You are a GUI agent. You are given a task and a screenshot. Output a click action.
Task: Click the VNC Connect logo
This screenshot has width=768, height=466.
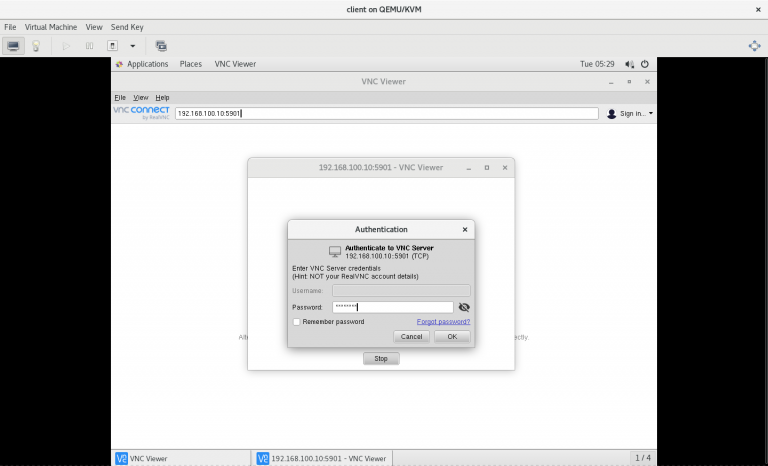[142, 113]
